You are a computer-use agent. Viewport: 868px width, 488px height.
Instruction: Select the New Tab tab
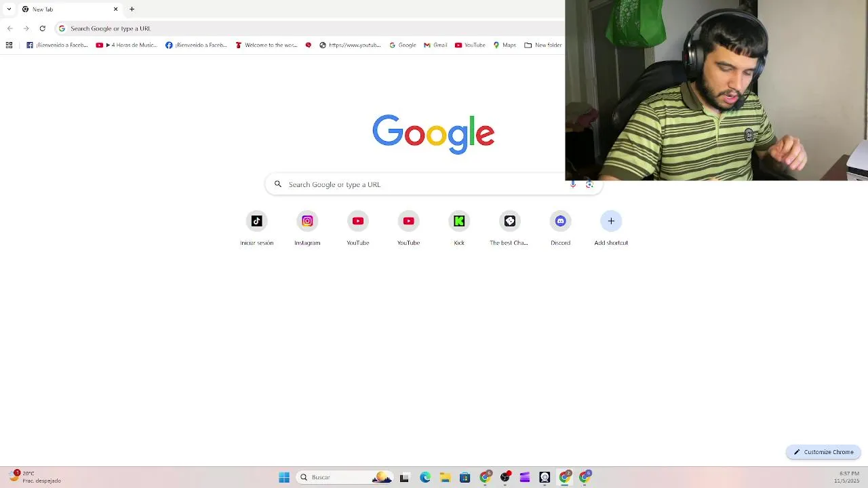pos(69,9)
